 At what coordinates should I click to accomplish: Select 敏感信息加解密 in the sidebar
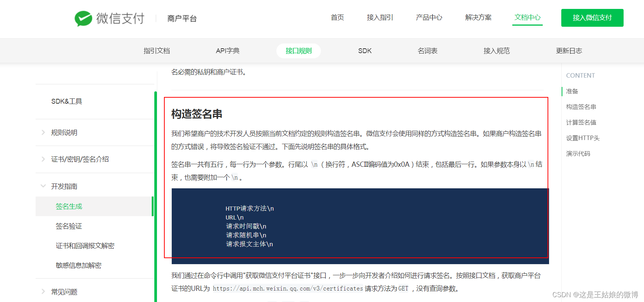click(x=79, y=265)
